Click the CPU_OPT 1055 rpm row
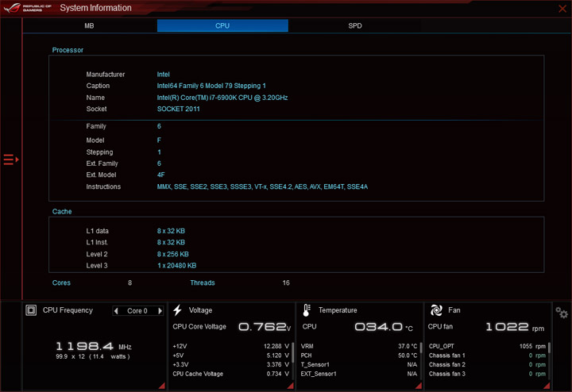The width and height of the screenshot is (572, 392). (x=487, y=346)
